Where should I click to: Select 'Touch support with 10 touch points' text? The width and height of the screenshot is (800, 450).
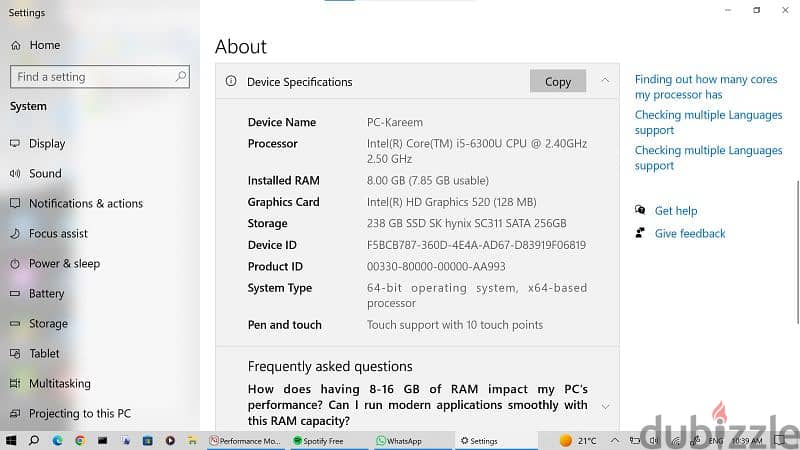[x=455, y=325]
